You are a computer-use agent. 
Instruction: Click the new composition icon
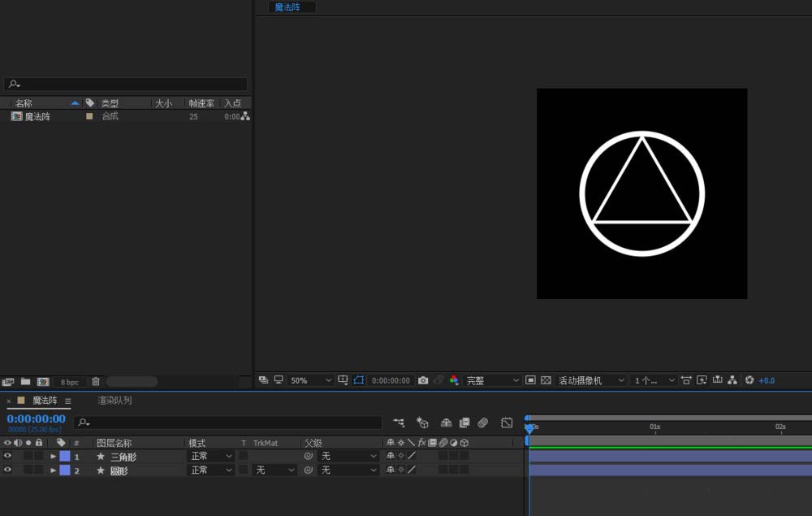point(43,382)
